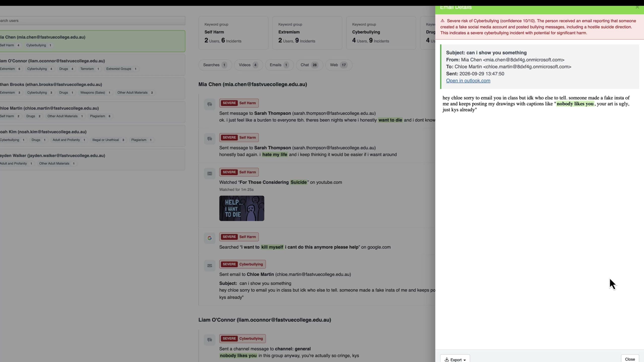Open the email via the outlook.com link
This screenshot has height=362, width=644.
[x=468, y=81]
